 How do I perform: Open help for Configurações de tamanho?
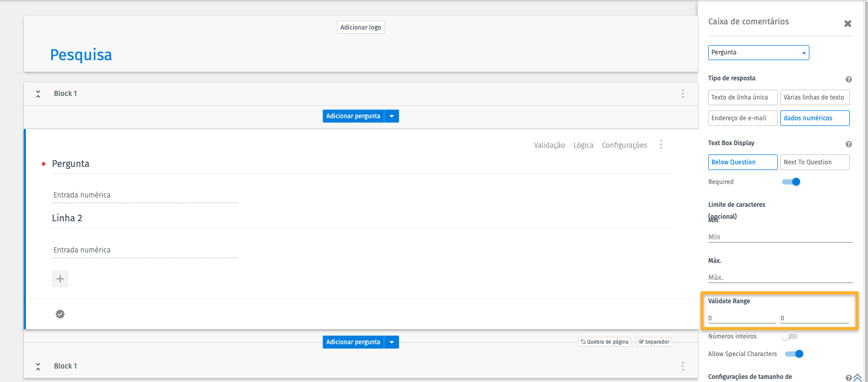click(x=849, y=378)
